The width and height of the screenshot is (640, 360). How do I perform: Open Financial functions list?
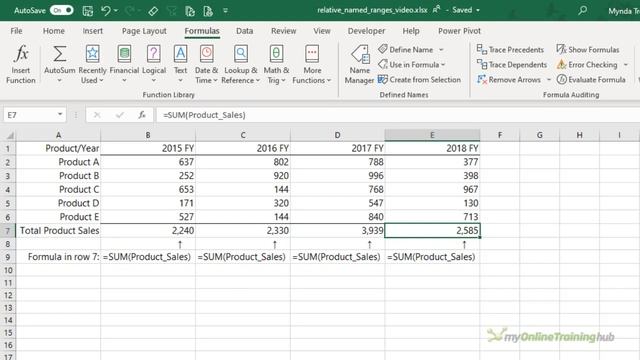coord(124,64)
